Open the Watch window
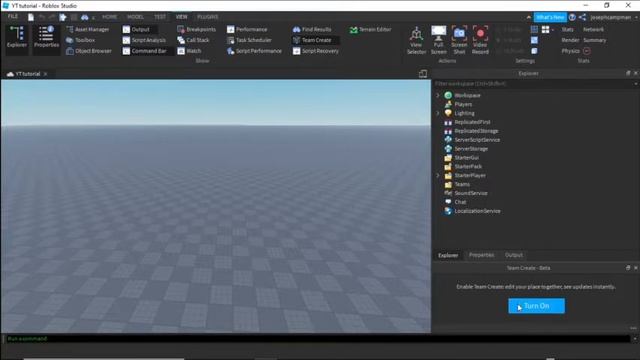640x360 pixels. pos(189,51)
